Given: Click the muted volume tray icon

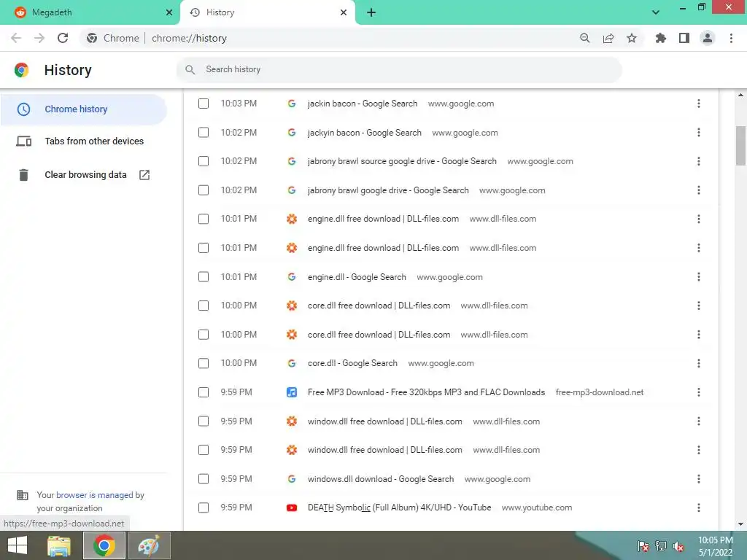Looking at the screenshot, I should (678, 546).
